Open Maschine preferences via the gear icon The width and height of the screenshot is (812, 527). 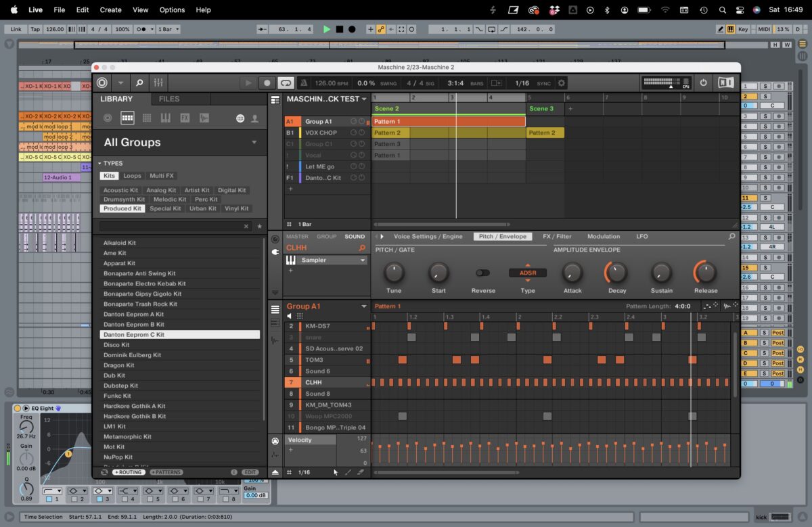pos(561,83)
